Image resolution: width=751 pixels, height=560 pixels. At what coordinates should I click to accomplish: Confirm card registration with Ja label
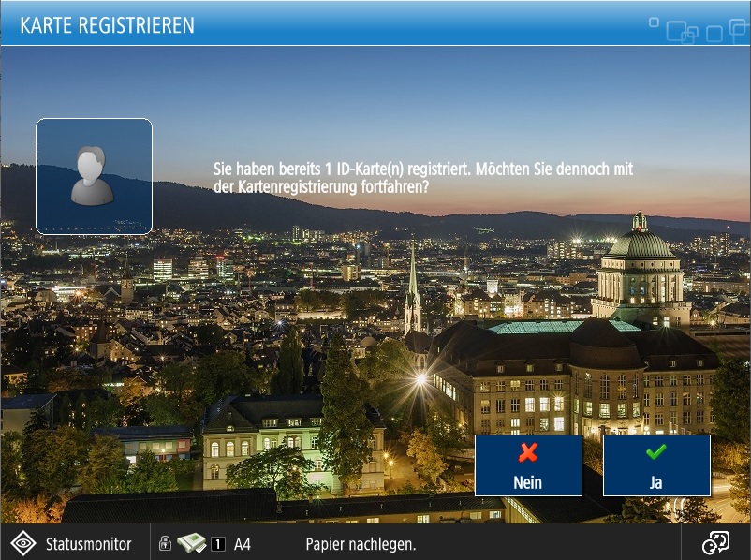pyautogui.click(x=655, y=483)
